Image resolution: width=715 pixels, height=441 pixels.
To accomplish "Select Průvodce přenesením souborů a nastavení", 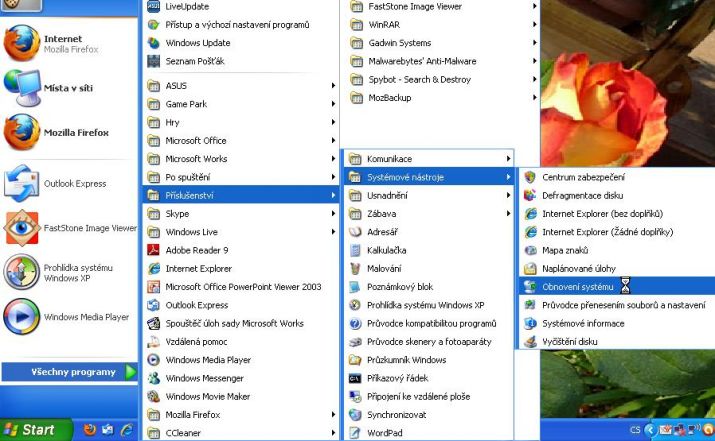I will tap(617, 305).
